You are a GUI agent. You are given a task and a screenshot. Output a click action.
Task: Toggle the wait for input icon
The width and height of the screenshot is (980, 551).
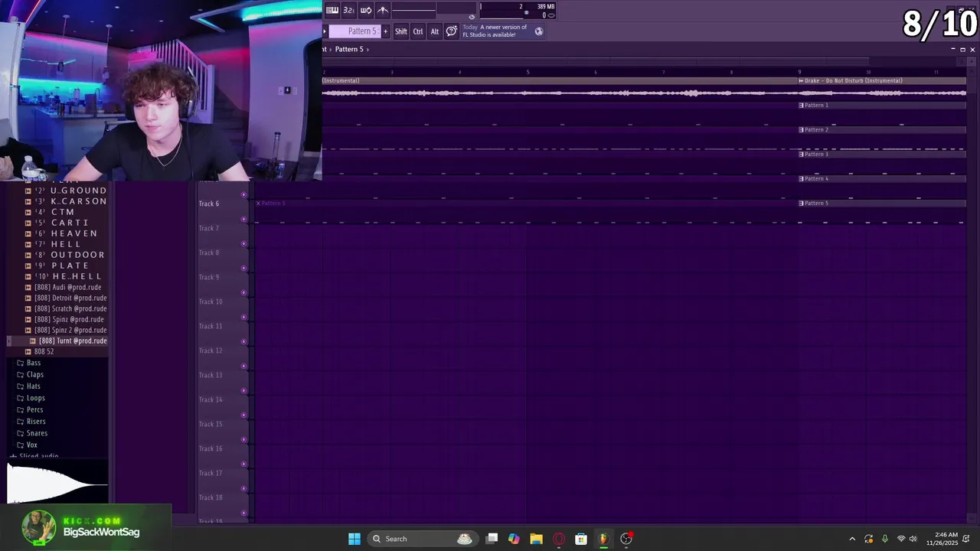(365, 10)
